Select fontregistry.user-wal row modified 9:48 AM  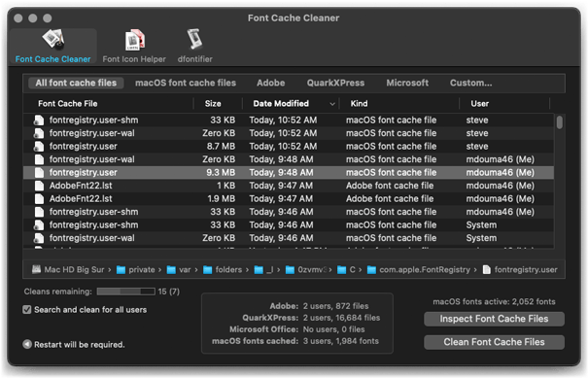[289, 159]
